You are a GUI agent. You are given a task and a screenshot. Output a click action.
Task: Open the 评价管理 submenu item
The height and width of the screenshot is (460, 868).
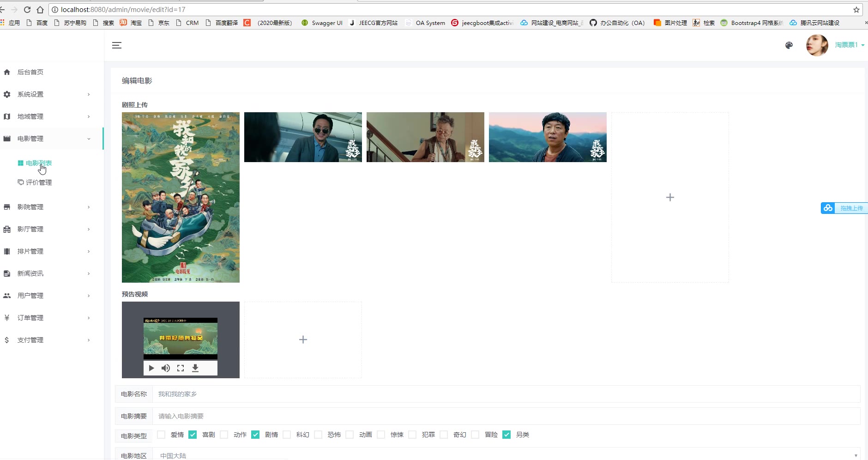click(39, 182)
